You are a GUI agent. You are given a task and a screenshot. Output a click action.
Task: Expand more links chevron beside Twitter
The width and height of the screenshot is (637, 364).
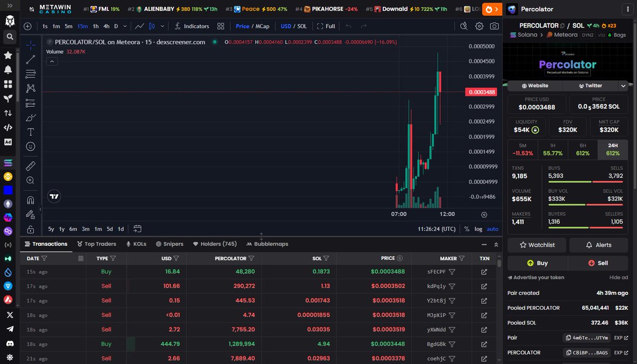coord(623,85)
